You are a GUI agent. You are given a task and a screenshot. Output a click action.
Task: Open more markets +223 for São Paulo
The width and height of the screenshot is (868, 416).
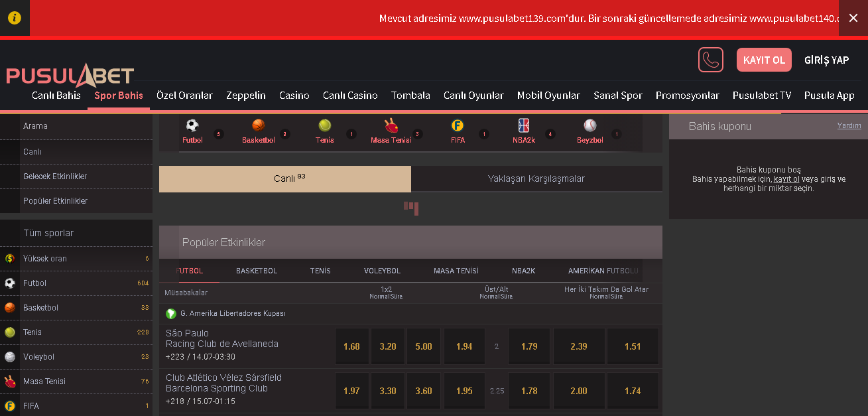point(176,357)
